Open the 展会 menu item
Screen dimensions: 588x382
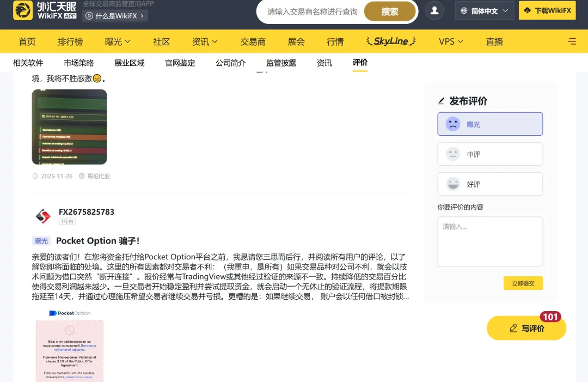(296, 41)
